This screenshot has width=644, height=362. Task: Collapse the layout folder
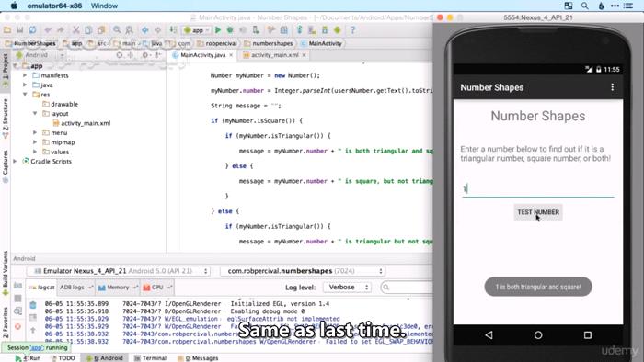click(35, 114)
